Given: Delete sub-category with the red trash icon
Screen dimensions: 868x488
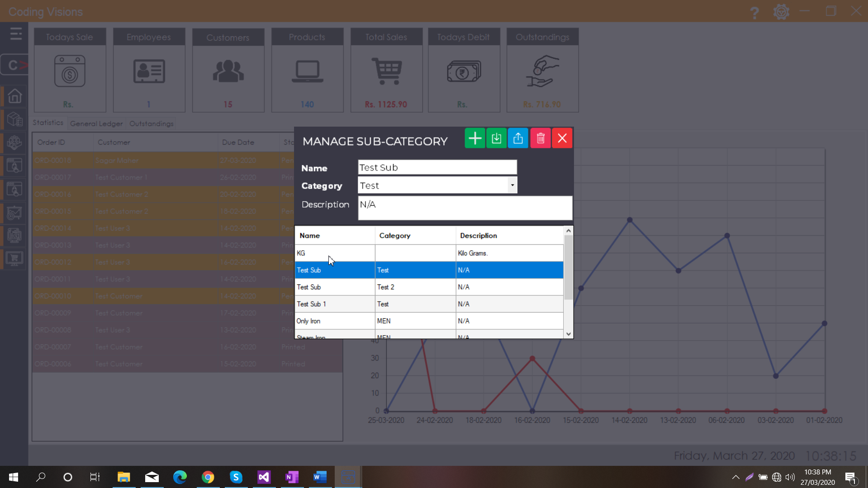Looking at the screenshot, I should tap(540, 138).
